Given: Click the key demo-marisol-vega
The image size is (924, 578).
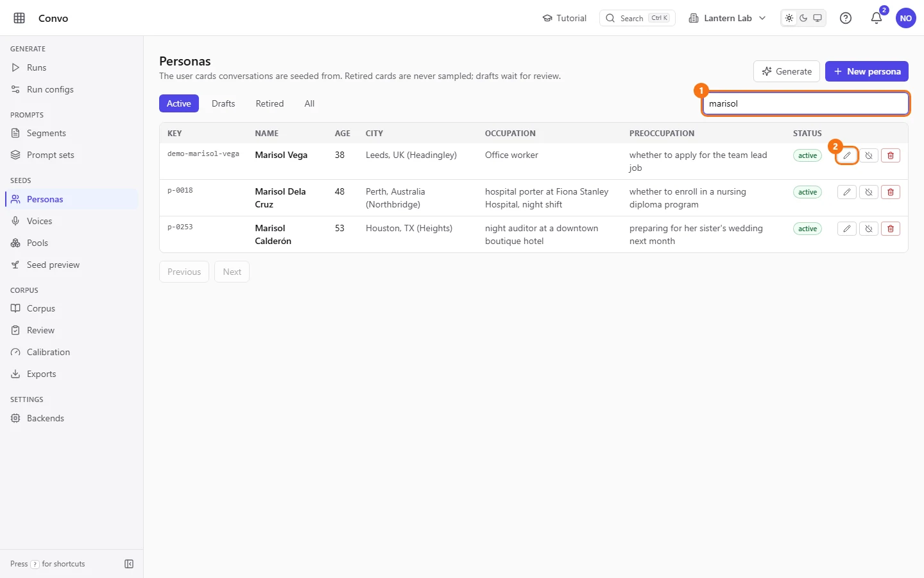Looking at the screenshot, I should (203, 154).
